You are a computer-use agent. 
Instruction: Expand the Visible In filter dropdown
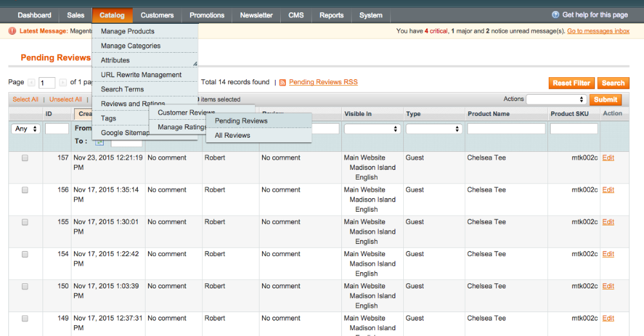coord(372,129)
